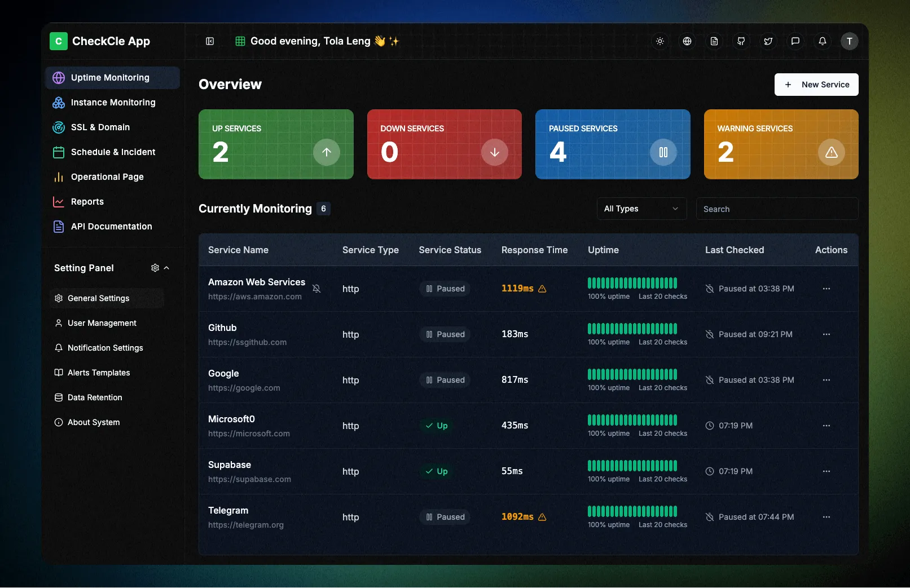Click the Paused Services pause icon
The height and width of the screenshot is (588, 910).
[x=663, y=152]
